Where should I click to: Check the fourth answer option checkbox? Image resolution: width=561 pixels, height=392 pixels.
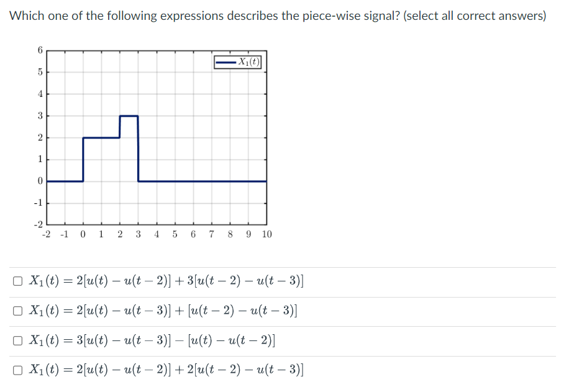[17, 369]
